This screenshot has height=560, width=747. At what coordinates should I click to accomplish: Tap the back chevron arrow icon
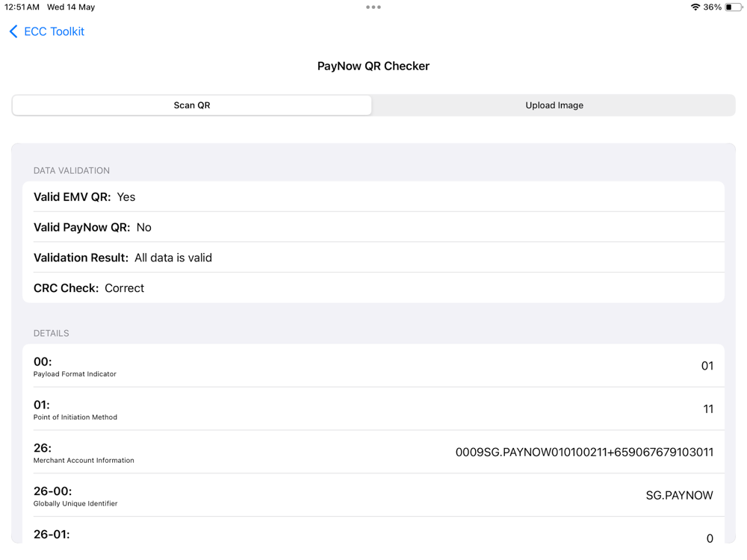coord(13,31)
